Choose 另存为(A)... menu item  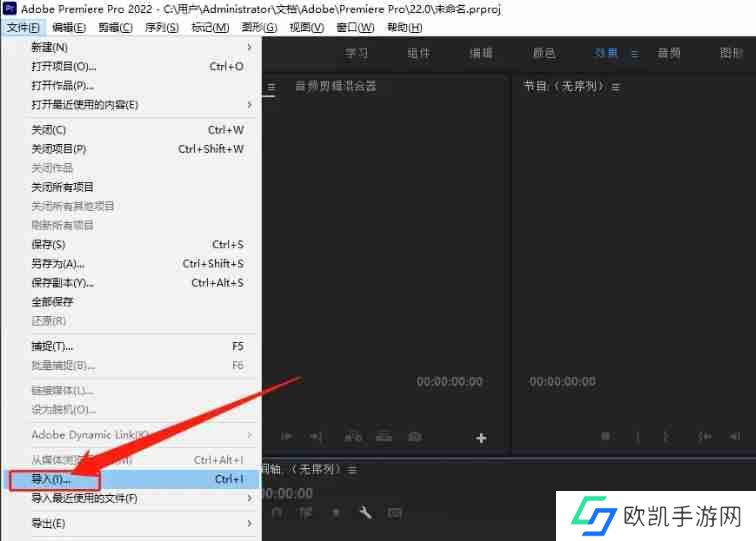point(135,264)
